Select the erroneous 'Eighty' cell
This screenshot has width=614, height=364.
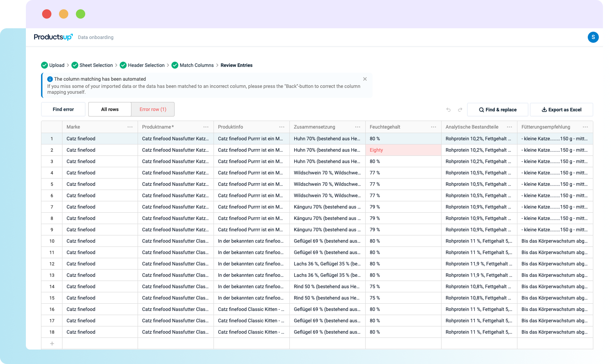pos(403,150)
